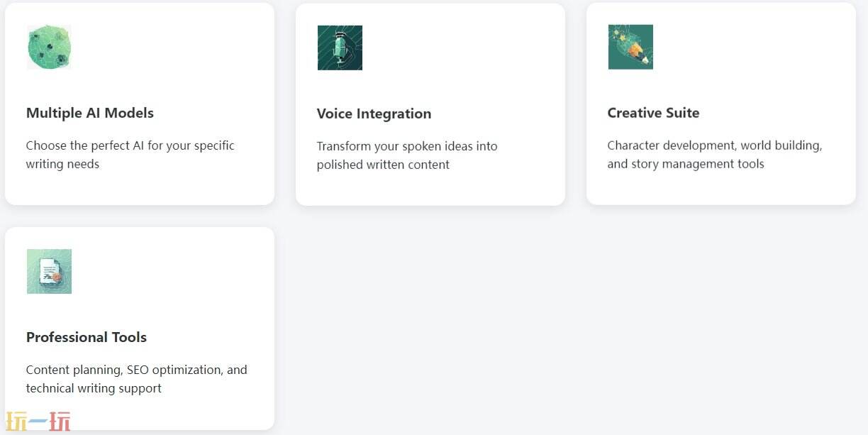Screen dimensions: 868x435
Task: Open the "Professional Tools" heading
Action: pyautogui.click(x=87, y=337)
